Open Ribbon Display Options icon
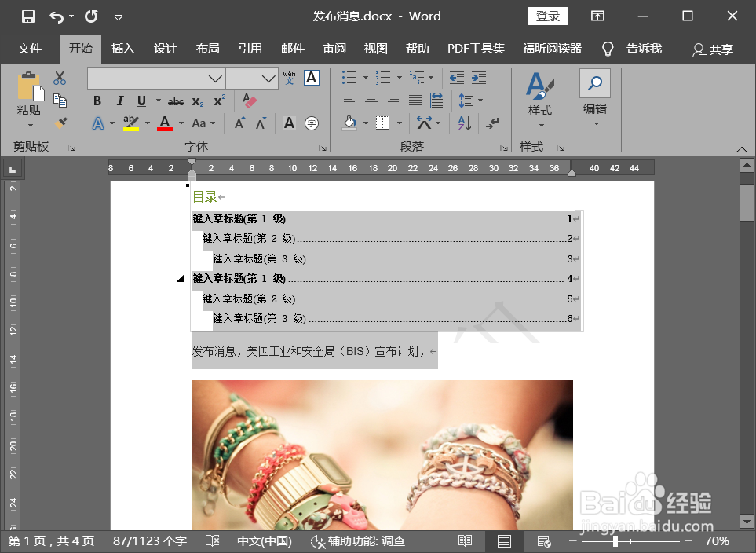756x553 pixels. coord(598,16)
